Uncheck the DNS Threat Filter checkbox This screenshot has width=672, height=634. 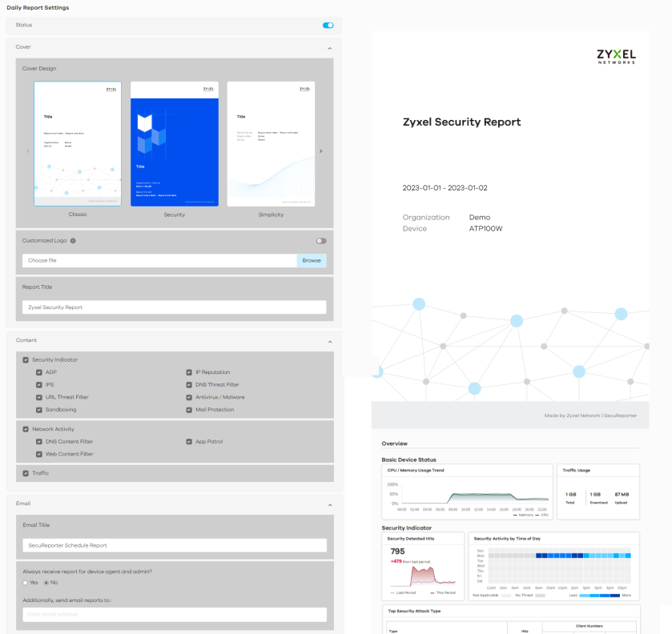(189, 385)
